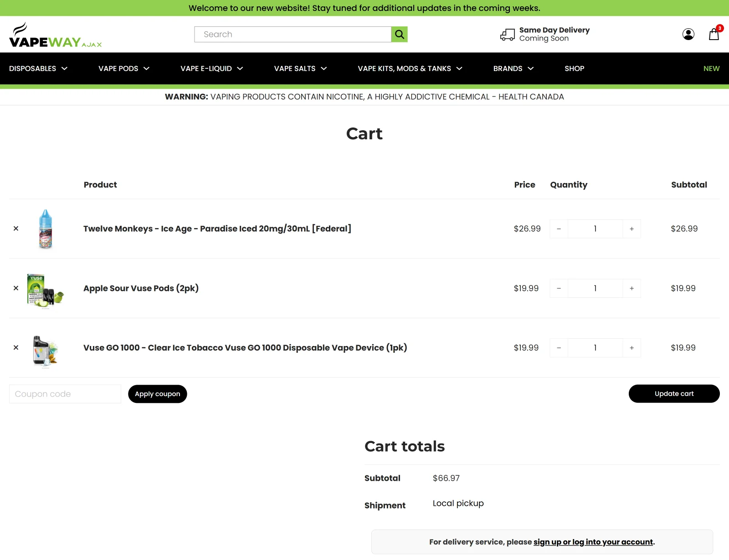Open the shopping bag cart icon
The image size is (729, 560).
[x=714, y=34]
